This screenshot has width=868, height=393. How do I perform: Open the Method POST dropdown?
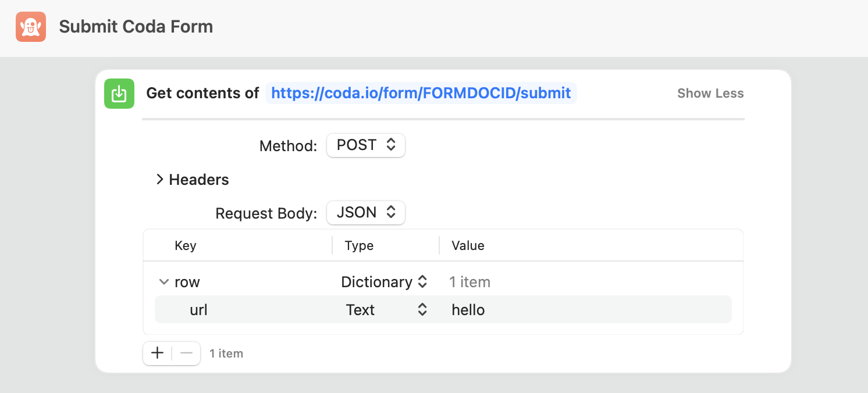pyautogui.click(x=365, y=145)
